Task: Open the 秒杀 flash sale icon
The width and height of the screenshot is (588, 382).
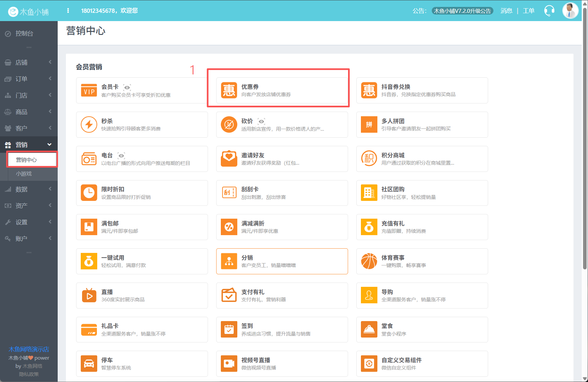Action: tap(89, 124)
